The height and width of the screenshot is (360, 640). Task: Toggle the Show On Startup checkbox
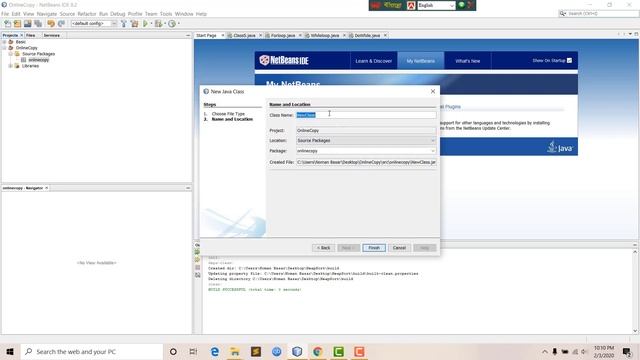[x=569, y=60]
